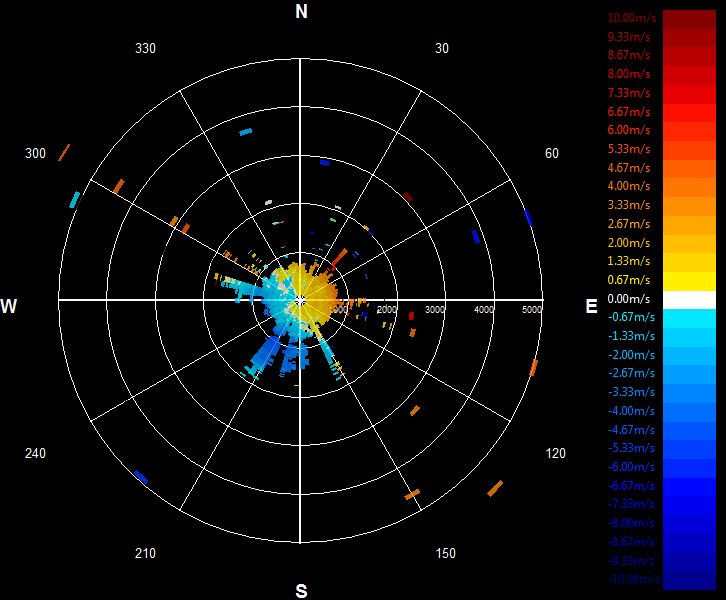Click the S compass label at bottom

[301, 591]
